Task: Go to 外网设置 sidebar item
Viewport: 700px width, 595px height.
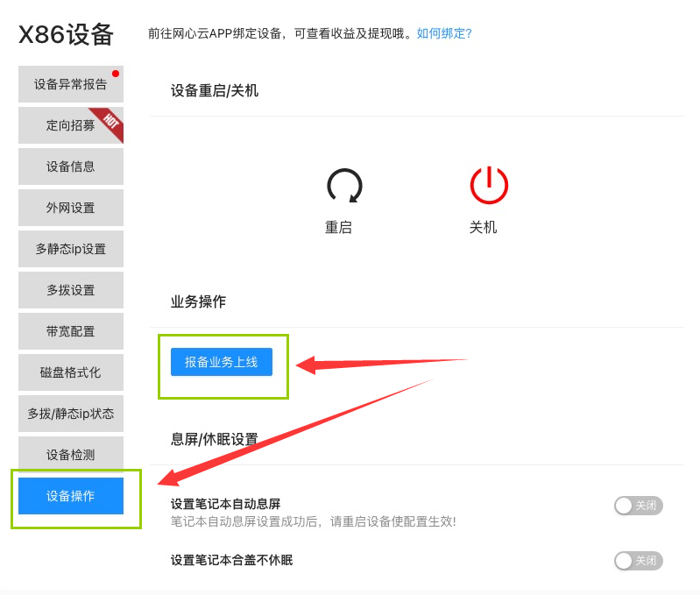Action: (71, 208)
